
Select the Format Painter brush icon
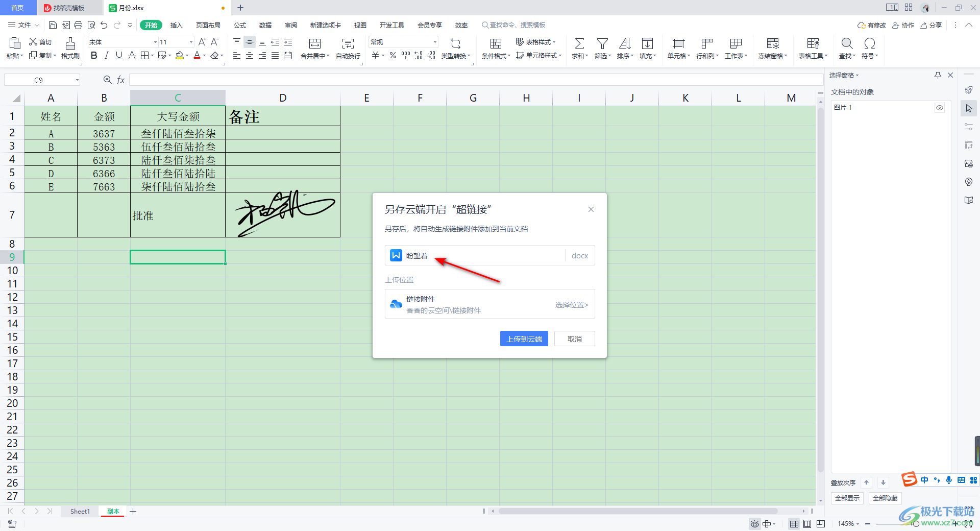pos(70,43)
